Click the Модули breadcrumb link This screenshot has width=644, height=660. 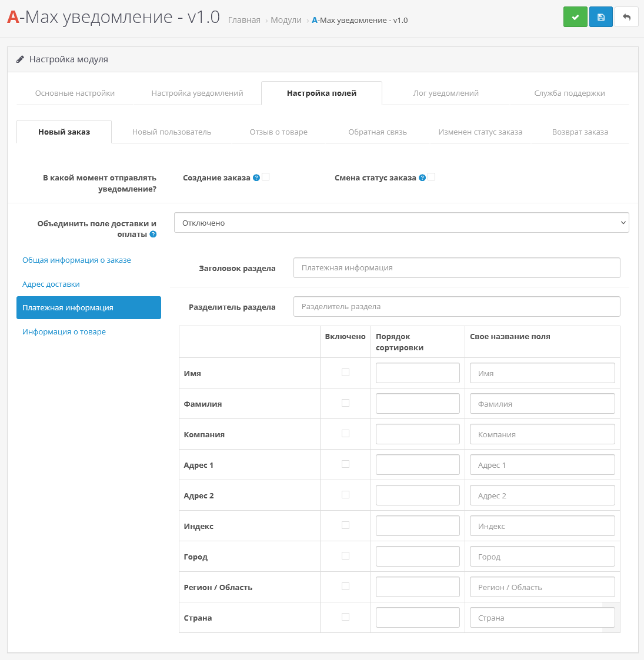[286, 20]
